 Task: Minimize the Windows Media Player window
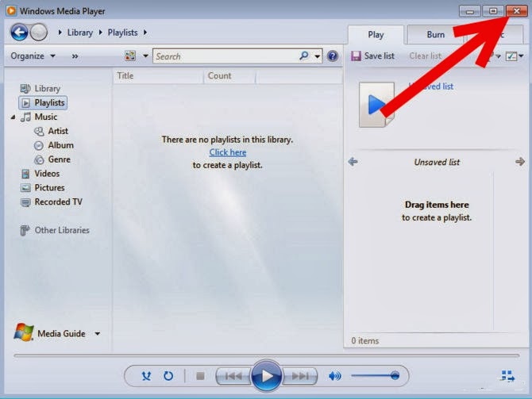469,11
